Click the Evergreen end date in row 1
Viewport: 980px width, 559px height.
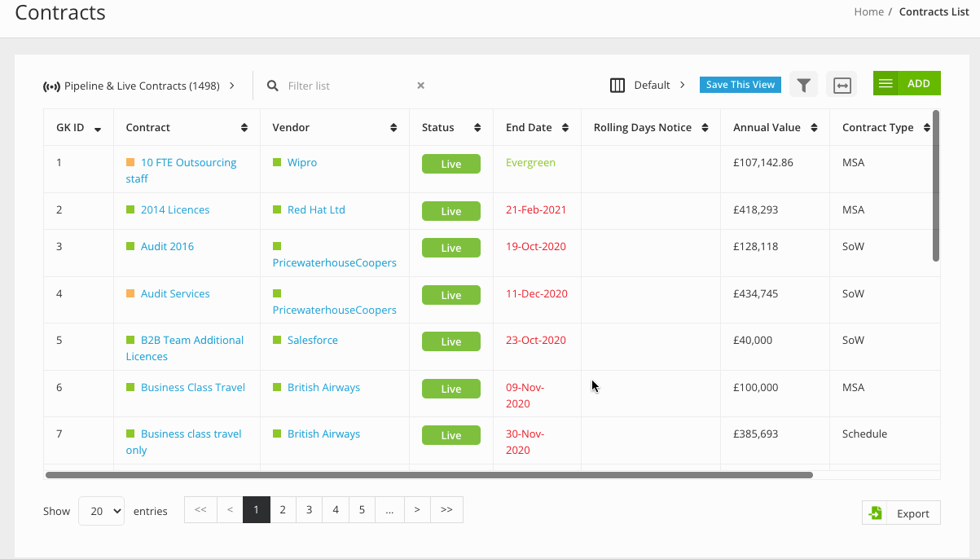tap(530, 162)
